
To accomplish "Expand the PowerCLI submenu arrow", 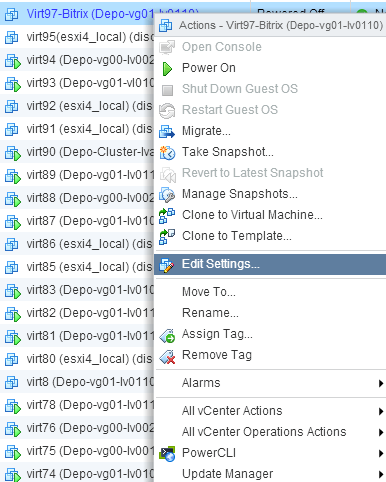I will click(x=381, y=453).
